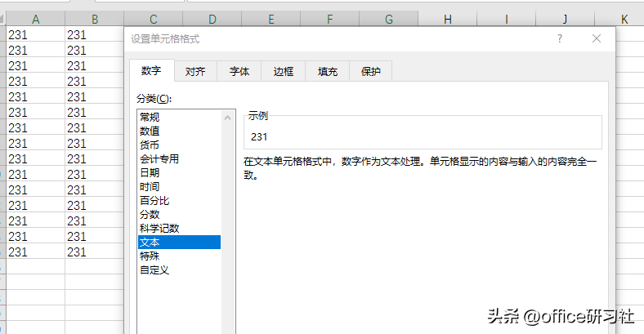644x334 pixels.
Task: Choose 会计专用 category
Action: [179, 158]
